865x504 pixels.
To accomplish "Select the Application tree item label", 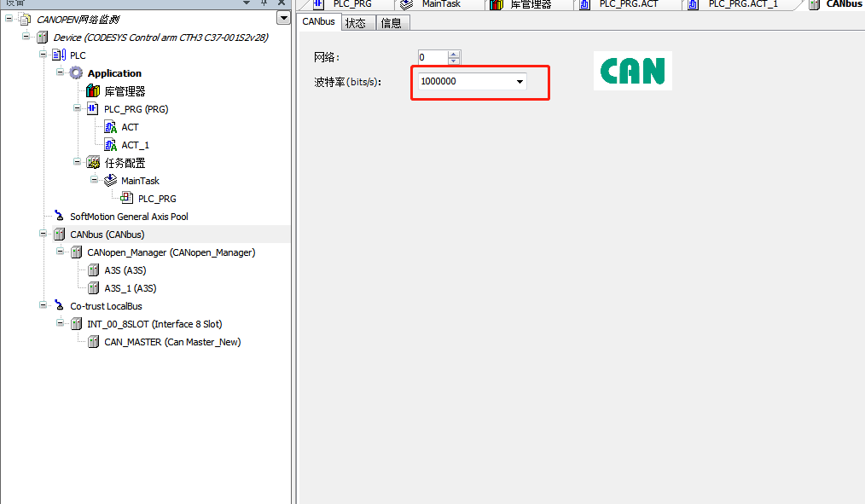I will point(114,73).
